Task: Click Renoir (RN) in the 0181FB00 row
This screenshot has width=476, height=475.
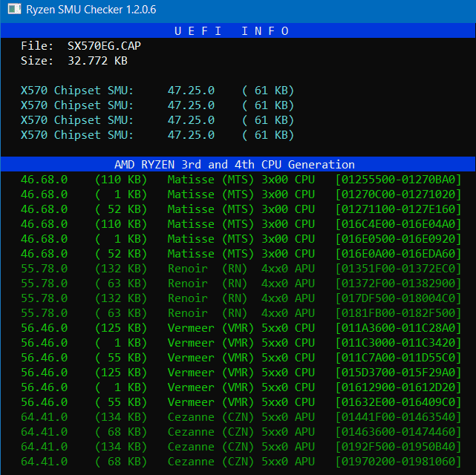Action: (x=207, y=313)
